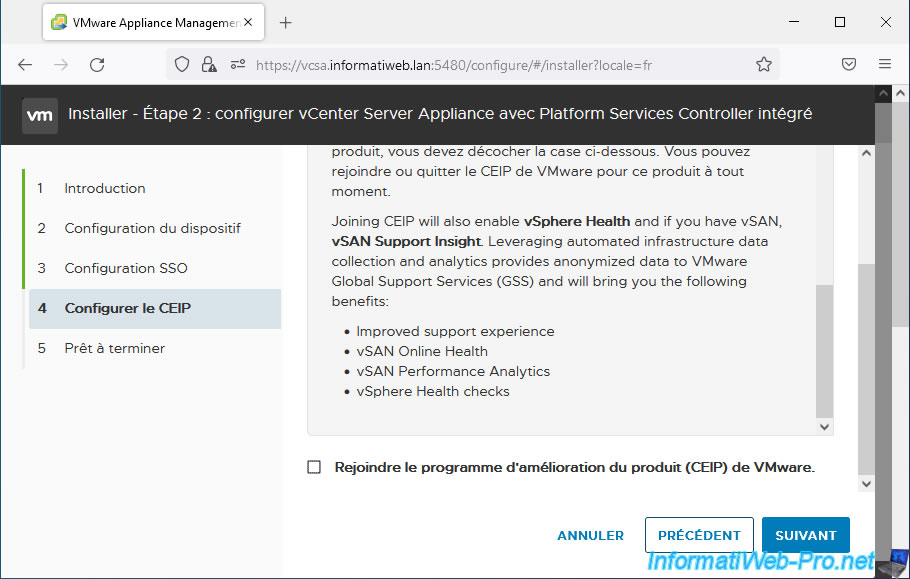This screenshot has height=579, width=910.
Task: Open a new tab with the plus button
Action: pyautogui.click(x=286, y=23)
